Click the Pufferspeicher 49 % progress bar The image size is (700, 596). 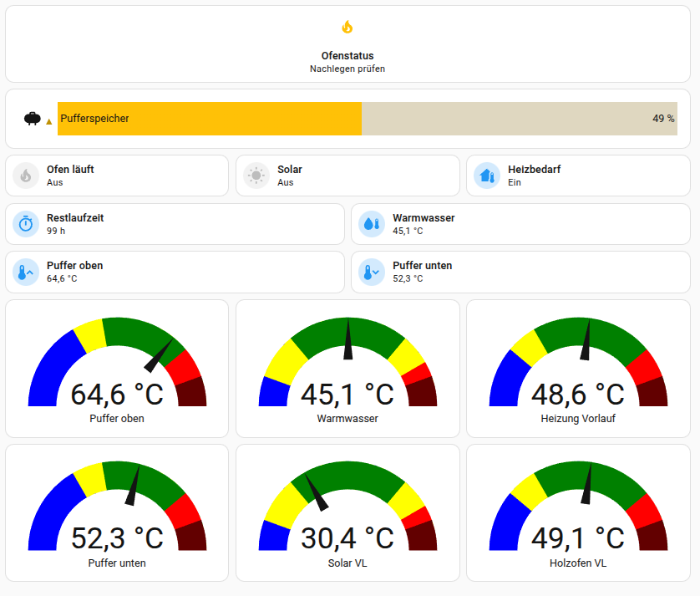[x=367, y=119]
